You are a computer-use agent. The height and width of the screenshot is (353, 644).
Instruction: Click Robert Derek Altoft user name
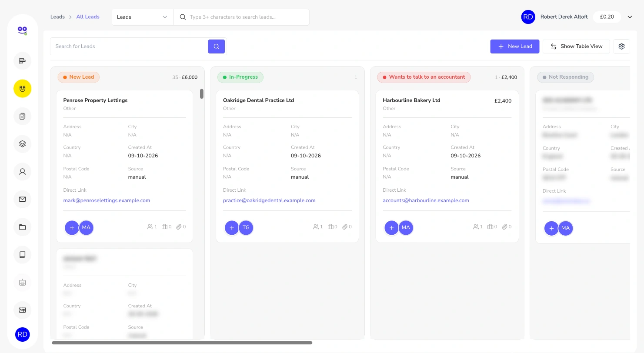click(x=564, y=17)
